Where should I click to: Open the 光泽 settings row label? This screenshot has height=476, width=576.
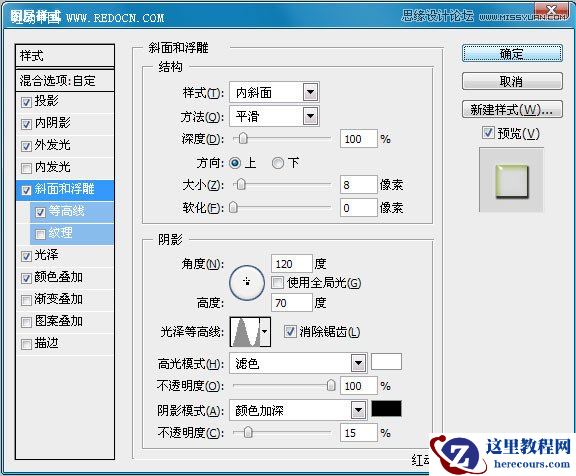tap(47, 255)
